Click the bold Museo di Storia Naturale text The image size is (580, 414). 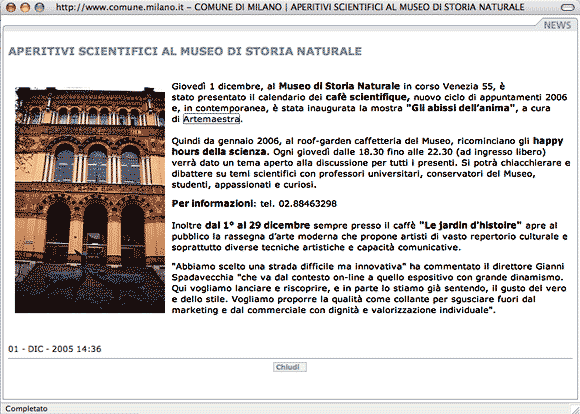pyautogui.click(x=339, y=86)
